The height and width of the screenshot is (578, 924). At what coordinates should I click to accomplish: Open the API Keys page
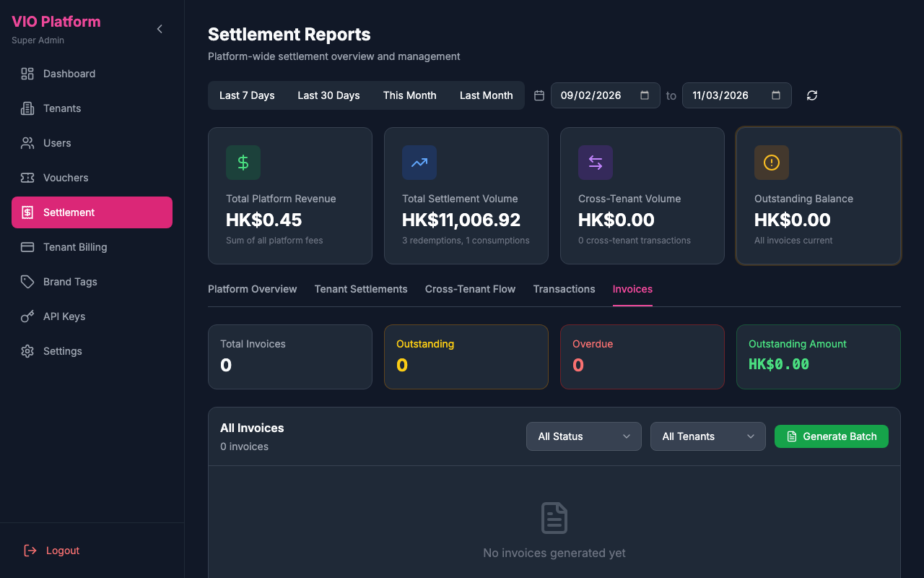(x=64, y=316)
